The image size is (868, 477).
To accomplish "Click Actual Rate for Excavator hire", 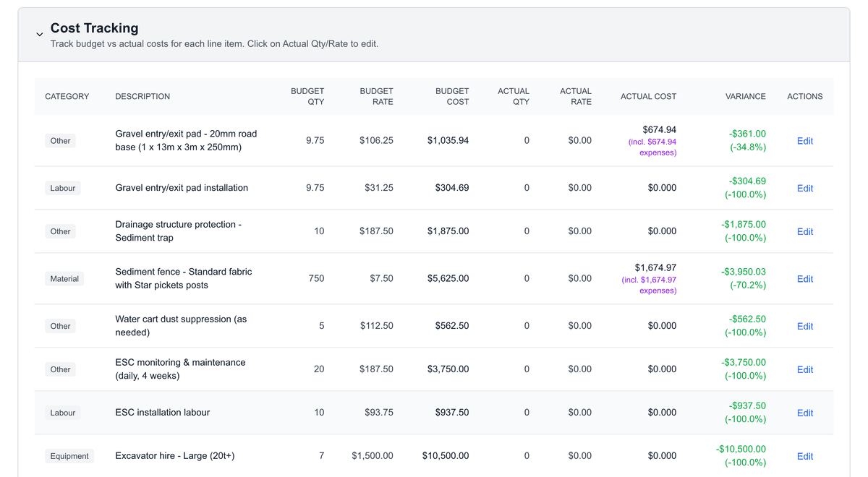I will point(579,456).
